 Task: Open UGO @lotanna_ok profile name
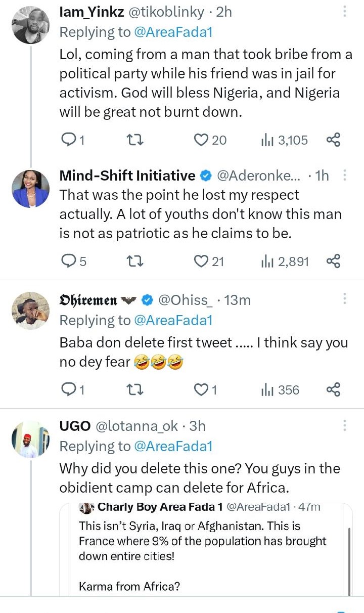click(75, 426)
